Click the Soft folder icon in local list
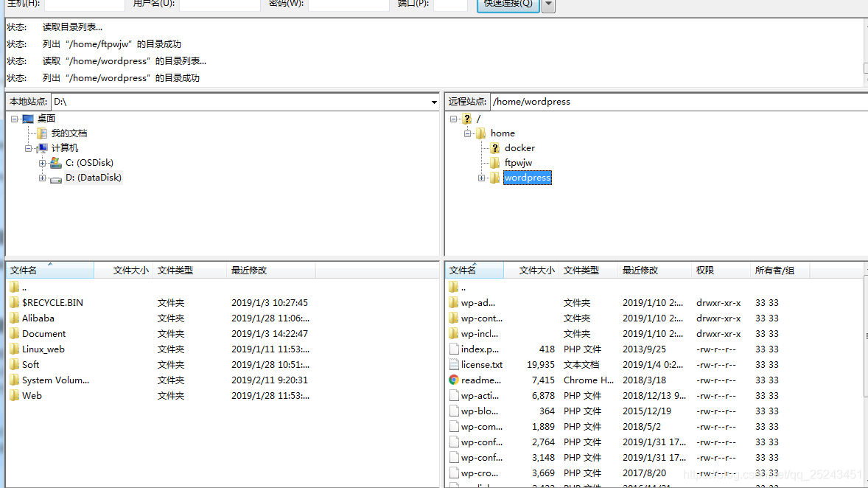 [x=15, y=364]
